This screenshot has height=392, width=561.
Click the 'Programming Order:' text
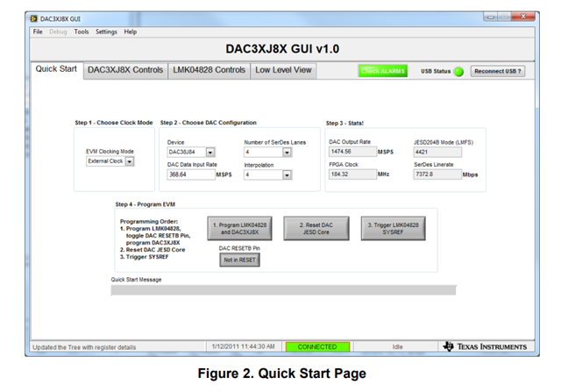pos(149,222)
